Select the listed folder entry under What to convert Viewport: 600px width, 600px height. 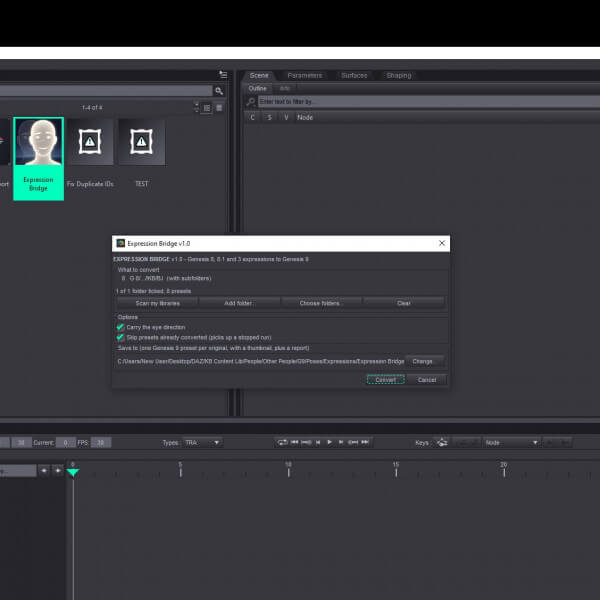pos(166,278)
